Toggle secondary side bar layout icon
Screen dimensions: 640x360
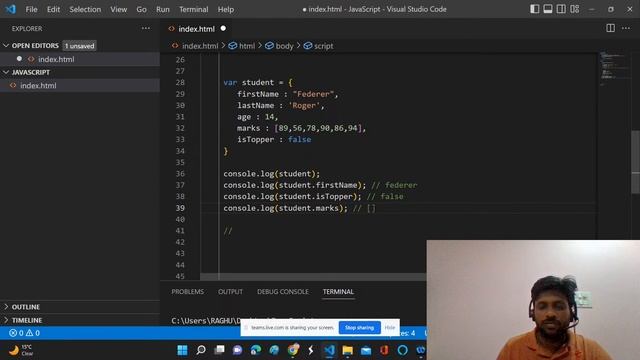click(x=561, y=9)
